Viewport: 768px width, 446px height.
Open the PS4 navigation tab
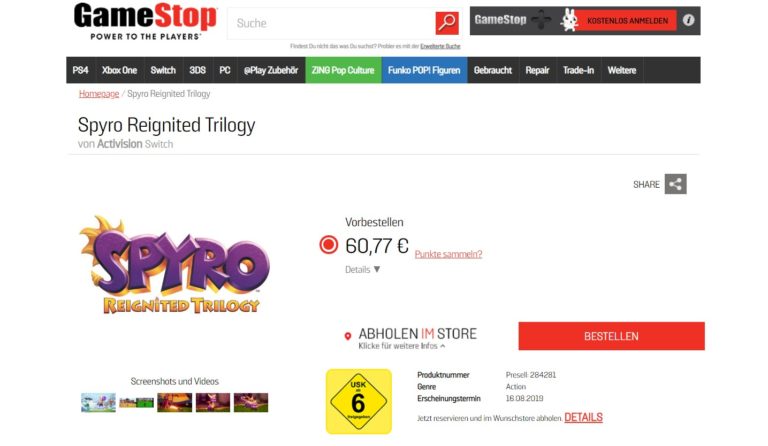[x=80, y=70]
